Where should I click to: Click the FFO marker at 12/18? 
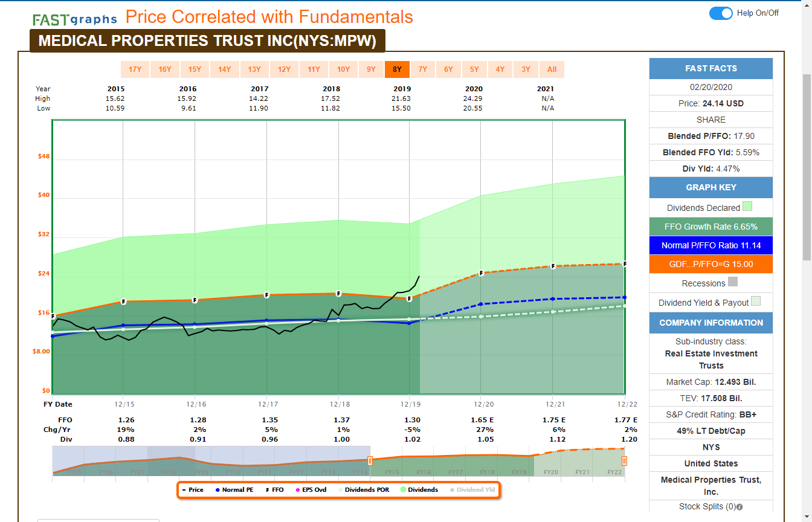pos(338,294)
